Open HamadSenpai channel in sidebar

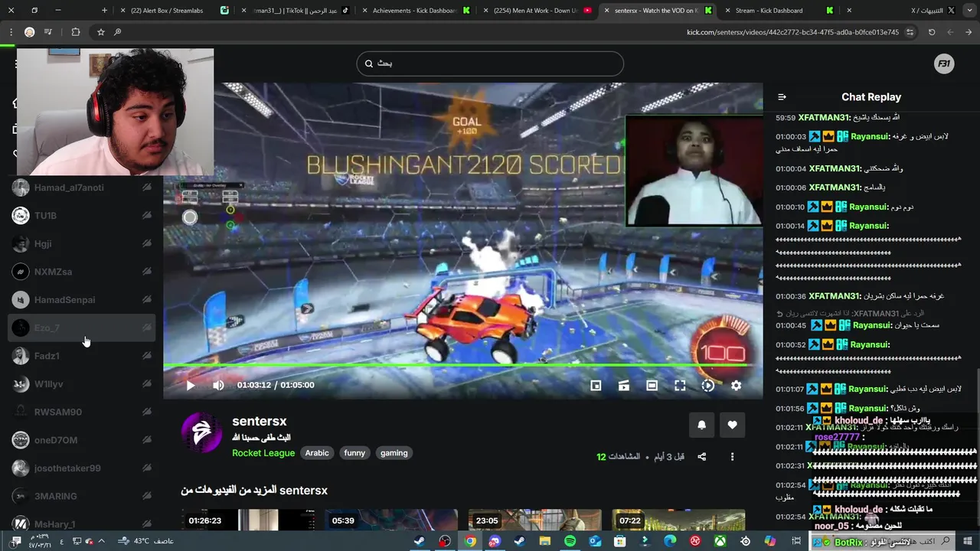82,300
